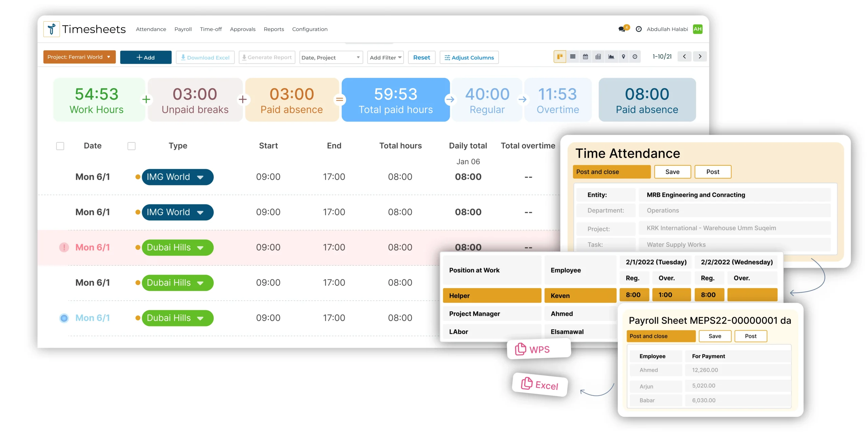The height and width of the screenshot is (432, 868).
Task: Click the Reset button
Action: pyautogui.click(x=421, y=58)
